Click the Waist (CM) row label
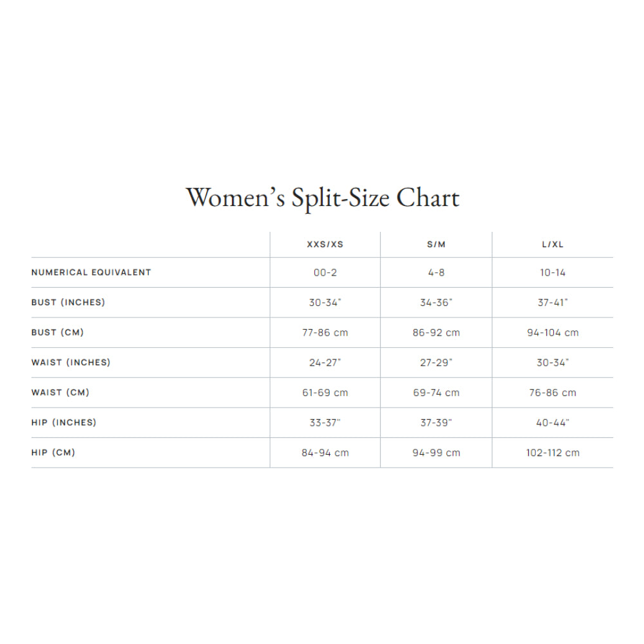 61,392
